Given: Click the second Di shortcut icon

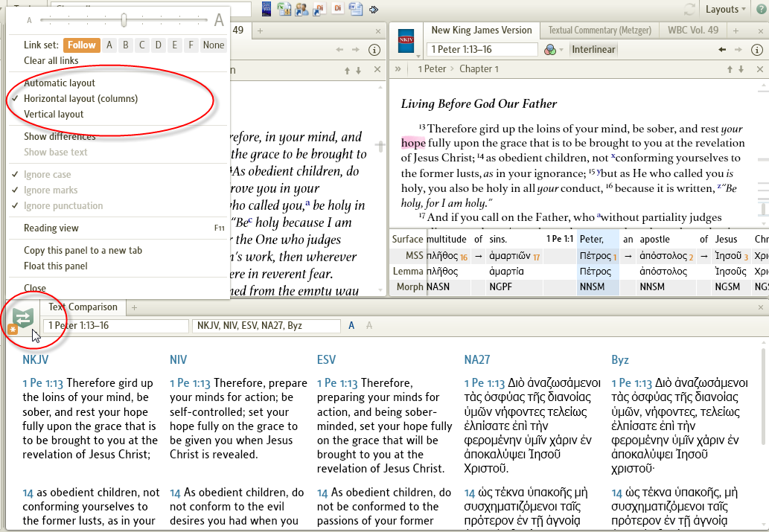Looking at the screenshot, I should [337, 8].
